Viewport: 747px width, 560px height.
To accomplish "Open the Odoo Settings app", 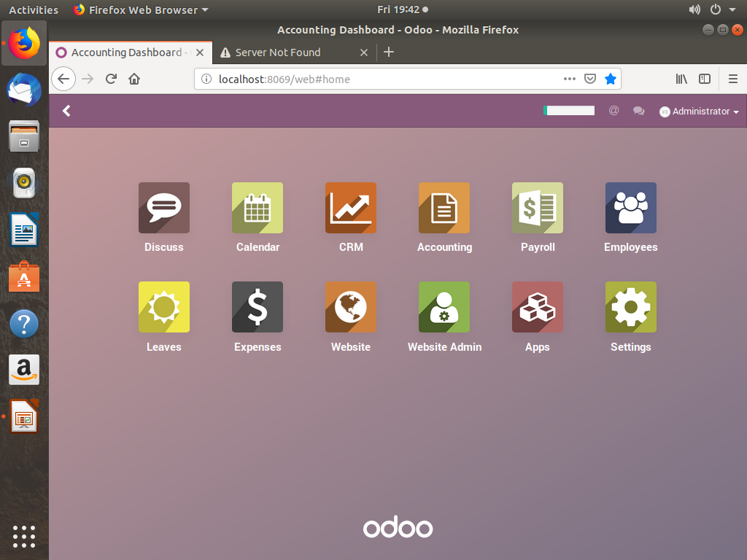I will [x=631, y=307].
